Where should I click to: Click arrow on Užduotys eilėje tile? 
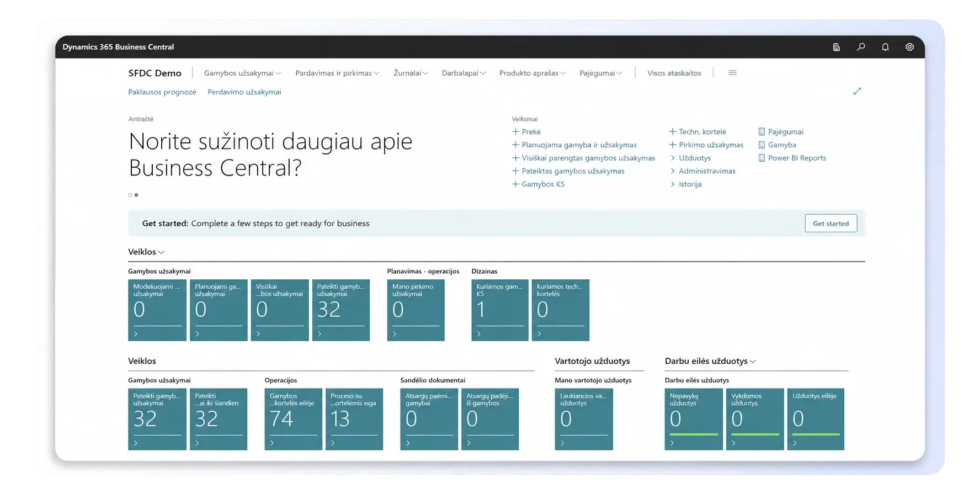pos(795,443)
